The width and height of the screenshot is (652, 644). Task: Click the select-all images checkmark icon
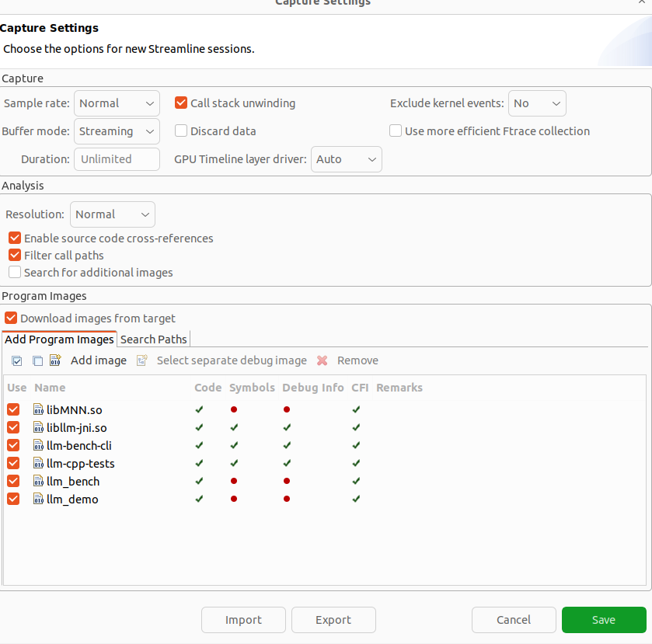point(16,360)
